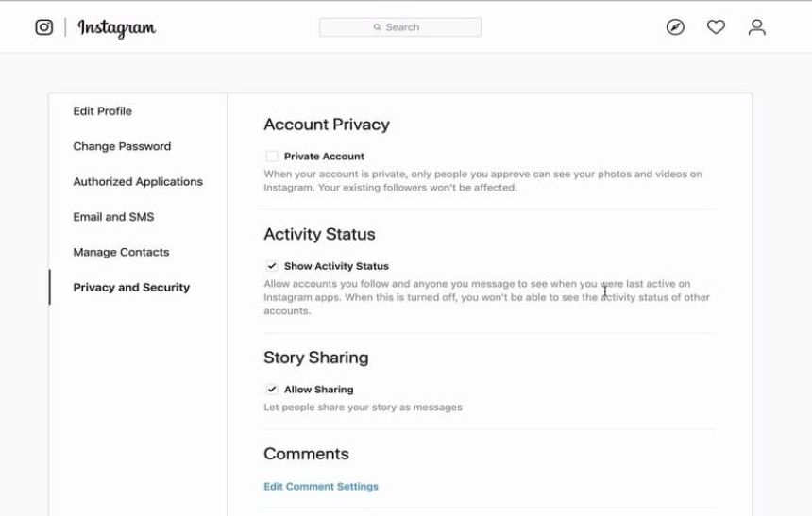Click the Show Activity Status label
The image size is (812, 516).
tap(337, 266)
